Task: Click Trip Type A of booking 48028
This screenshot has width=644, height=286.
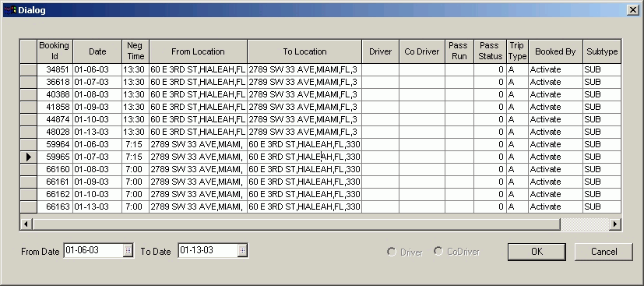Action: click(517, 132)
